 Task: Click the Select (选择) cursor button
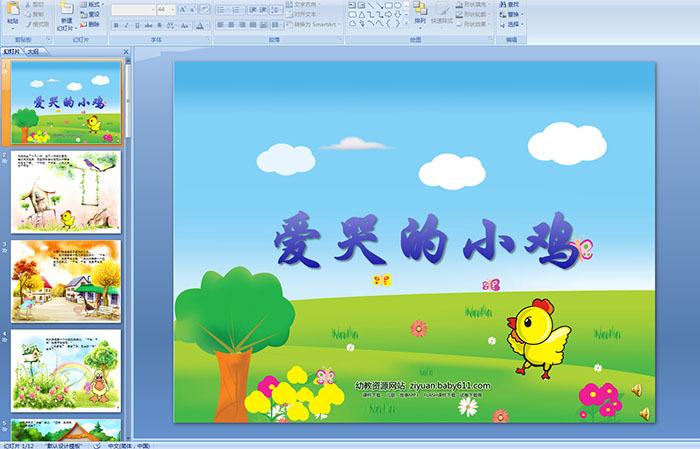tap(512, 24)
